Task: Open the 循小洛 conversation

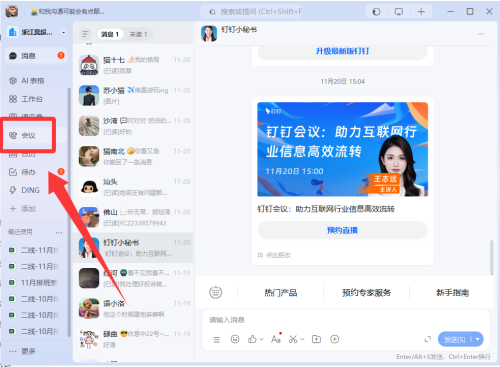Action: [133, 309]
